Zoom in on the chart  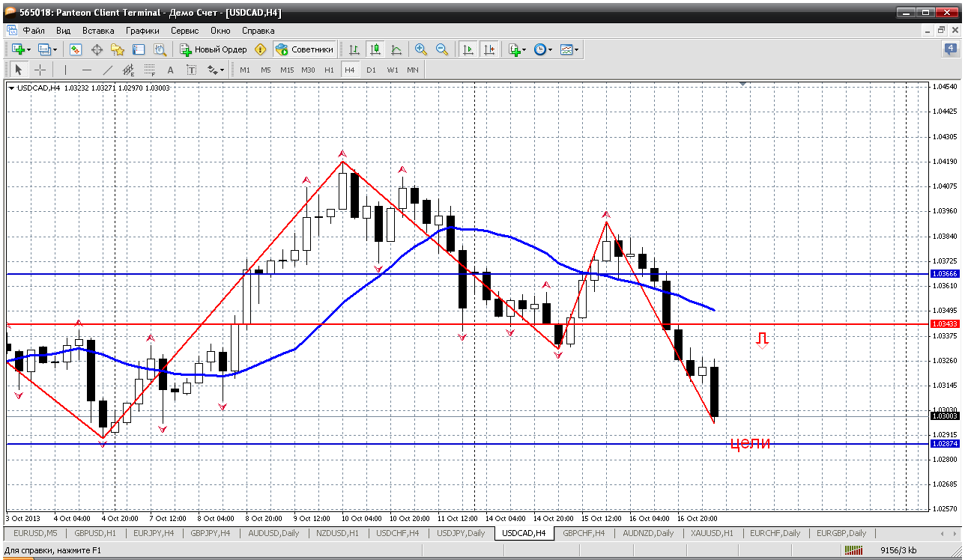421,49
